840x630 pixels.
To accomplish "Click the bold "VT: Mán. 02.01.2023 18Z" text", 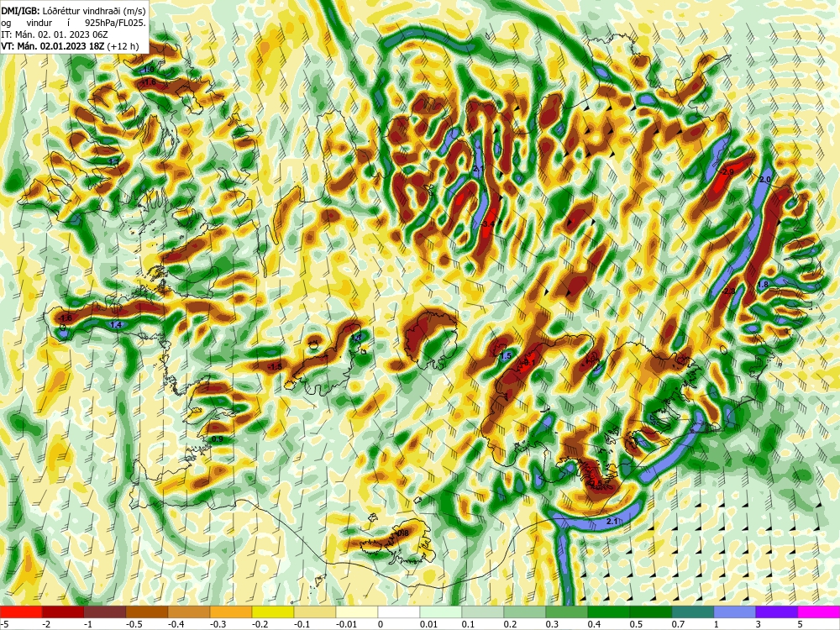I will coord(53,46).
